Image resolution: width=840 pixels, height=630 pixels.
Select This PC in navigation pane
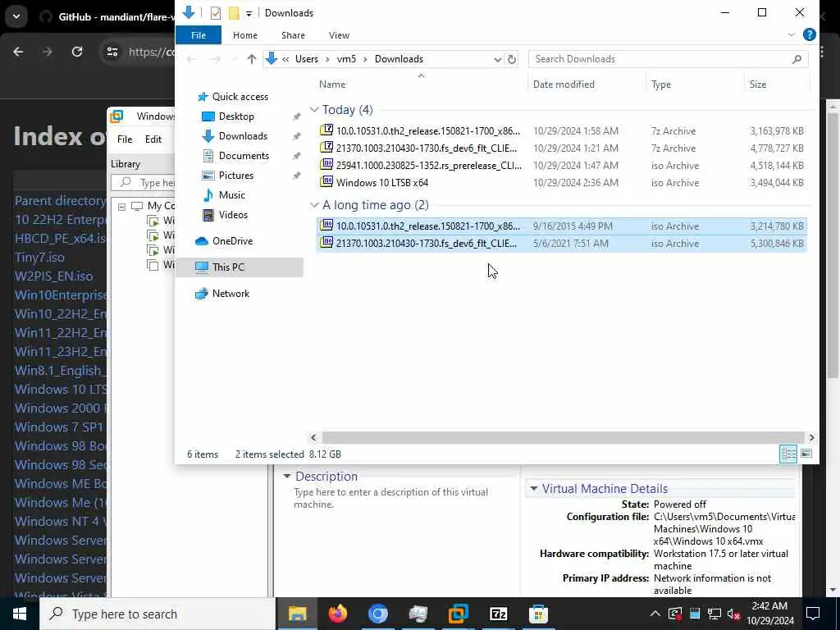[228, 267]
